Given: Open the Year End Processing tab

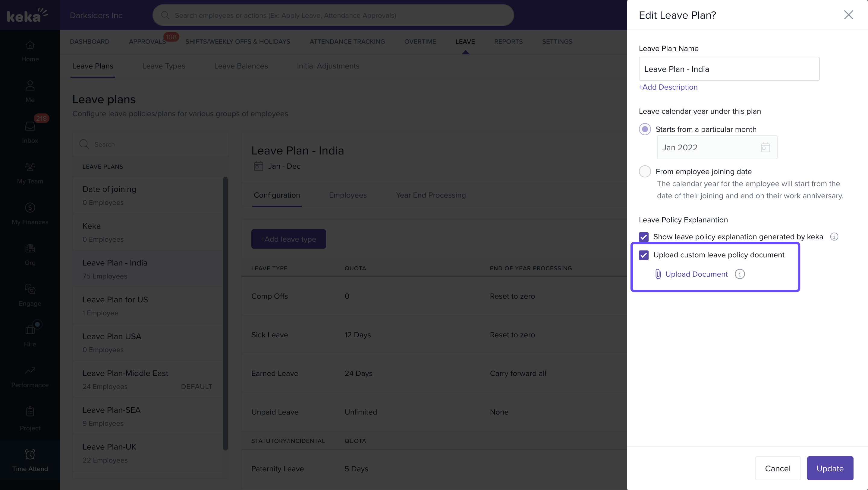Looking at the screenshot, I should [431, 195].
